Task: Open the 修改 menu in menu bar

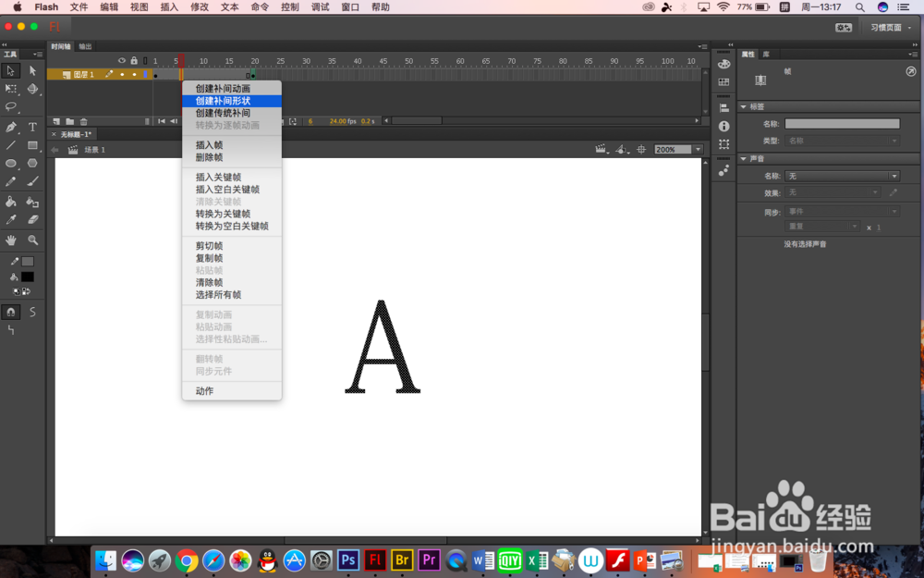Action: coord(200,7)
